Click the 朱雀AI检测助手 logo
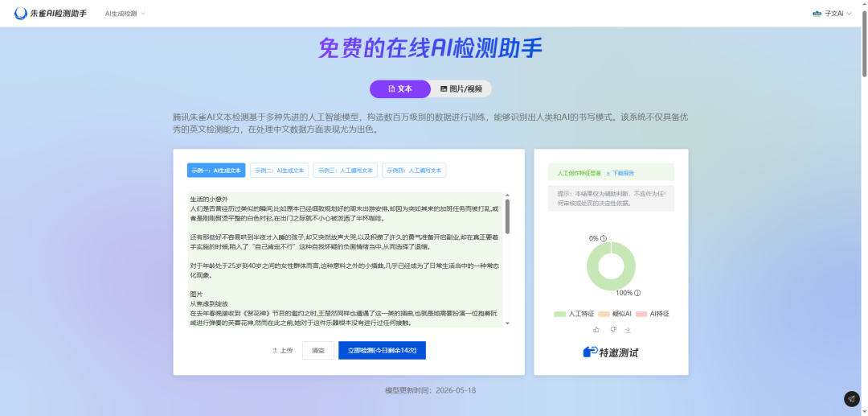 [x=51, y=14]
